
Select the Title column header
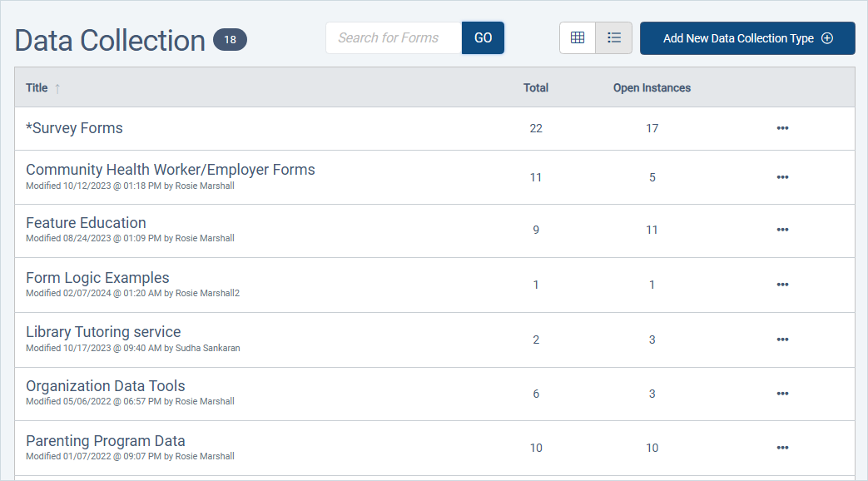[37, 87]
